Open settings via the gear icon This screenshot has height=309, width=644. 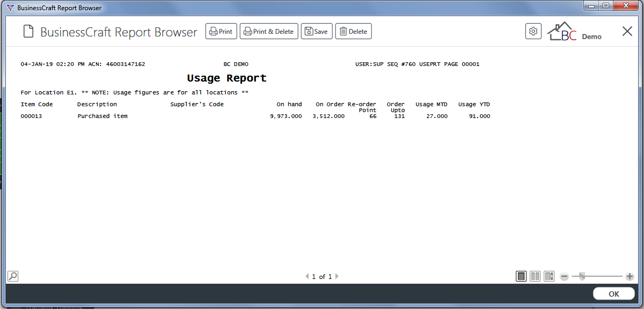point(533,31)
